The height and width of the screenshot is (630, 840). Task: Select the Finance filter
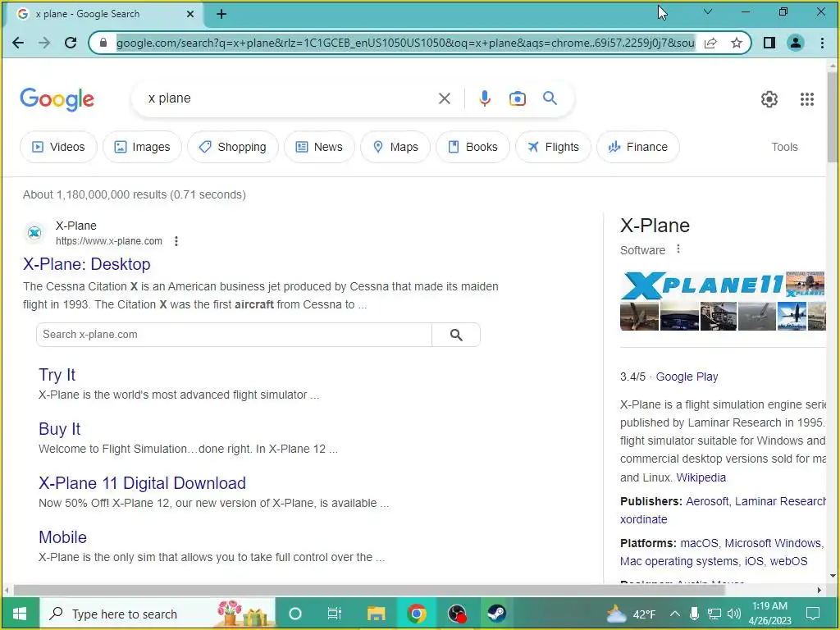click(638, 147)
